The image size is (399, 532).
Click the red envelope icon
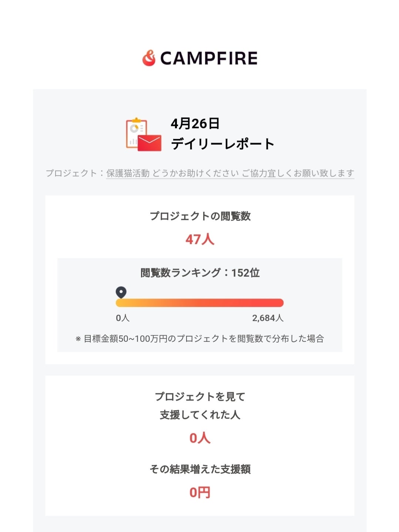tap(150, 143)
